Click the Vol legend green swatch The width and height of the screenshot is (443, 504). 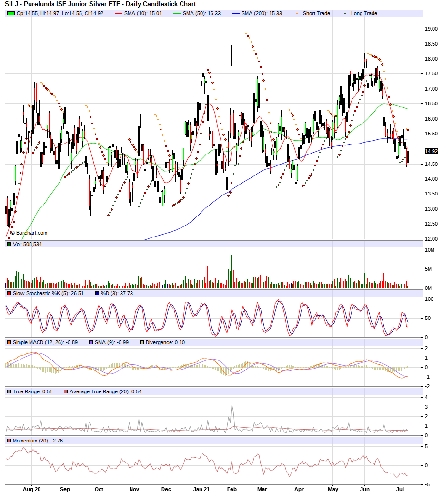9,244
